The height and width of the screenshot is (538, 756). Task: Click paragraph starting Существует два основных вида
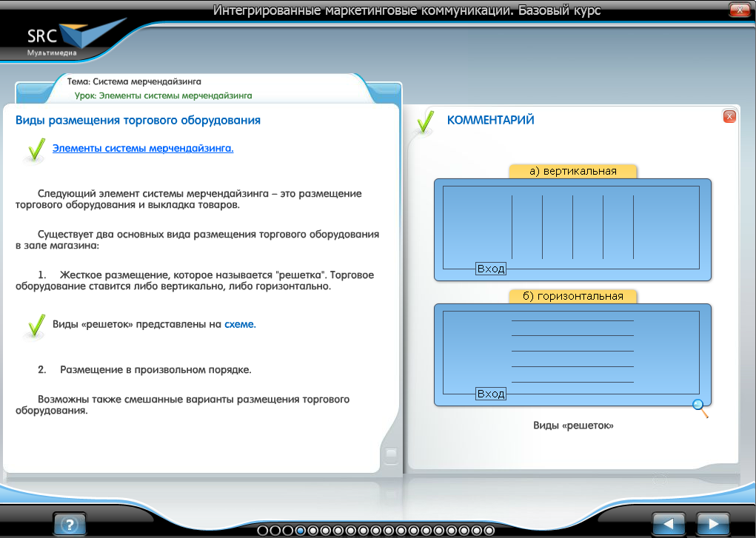(197, 240)
